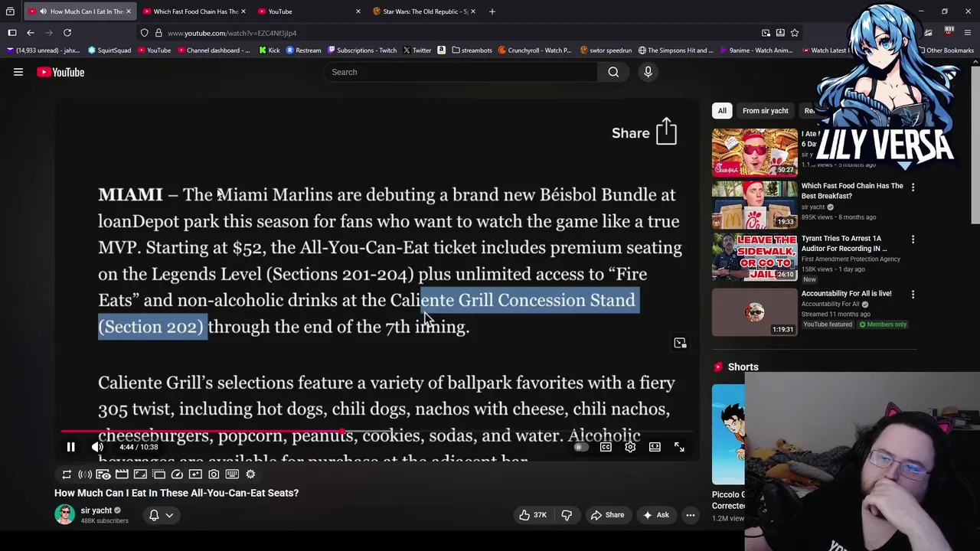Viewport: 980px width, 551px height.
Task: Open the SquirtSquad bookmark
Action: pos(109,51)
